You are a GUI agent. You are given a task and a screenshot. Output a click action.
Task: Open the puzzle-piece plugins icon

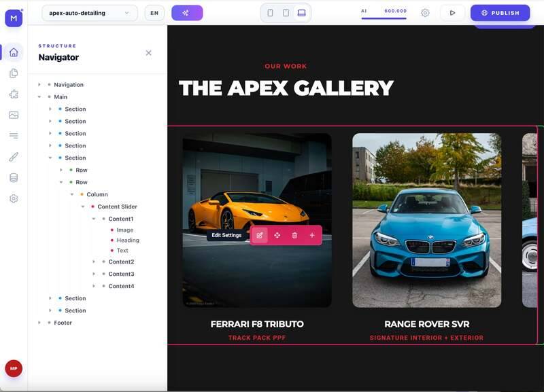(x=14, y=94)
